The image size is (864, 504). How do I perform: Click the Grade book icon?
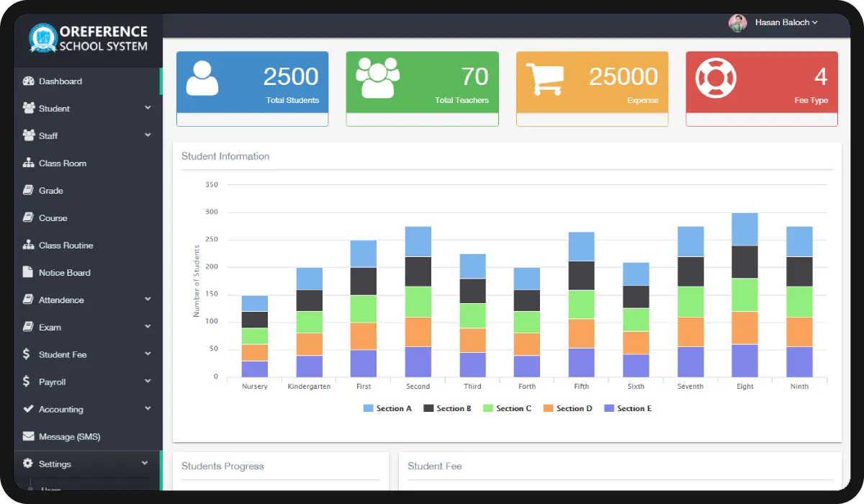tap(29, 191)
